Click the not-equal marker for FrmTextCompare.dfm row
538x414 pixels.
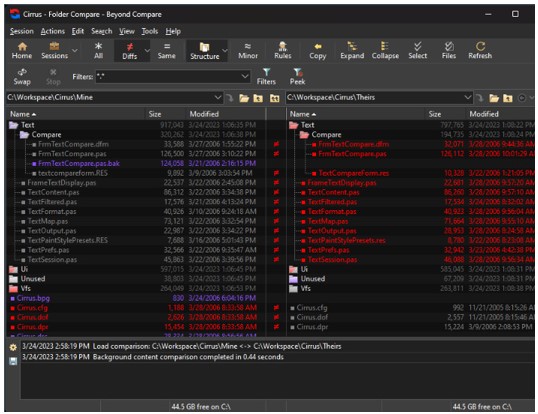pos(276,144)
